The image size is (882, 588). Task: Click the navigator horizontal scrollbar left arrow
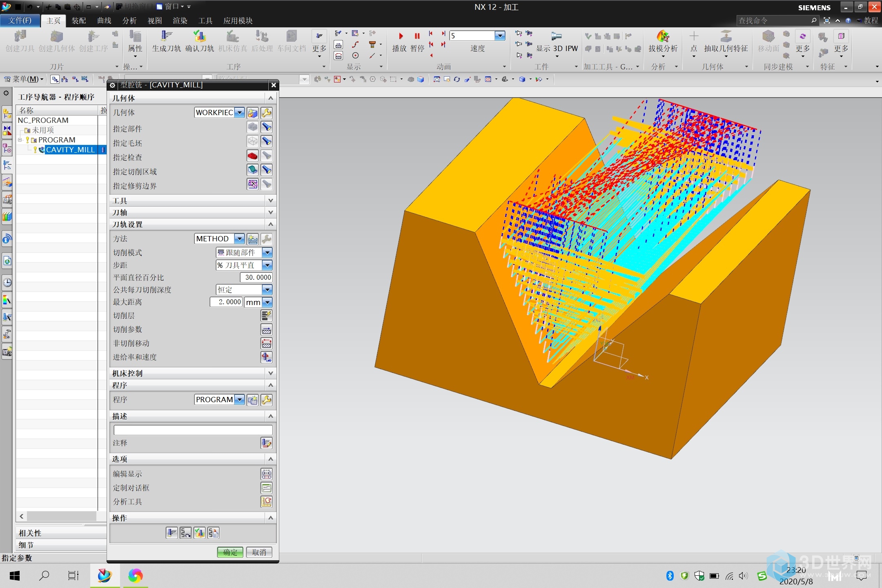22,517
